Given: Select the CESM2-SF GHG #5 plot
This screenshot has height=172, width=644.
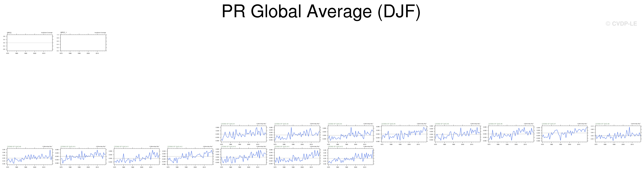Looking at the screenshot, I should pos(458,134).
